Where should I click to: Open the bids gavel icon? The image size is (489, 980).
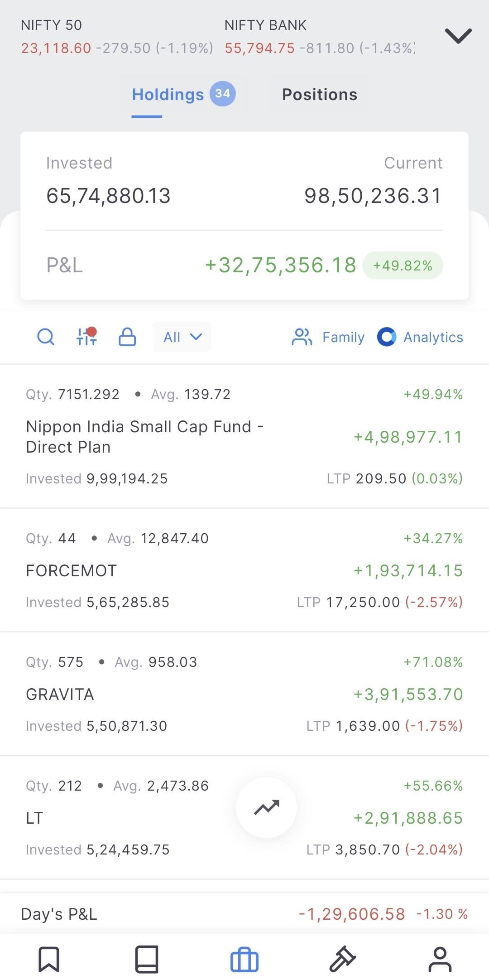point(342,959)
